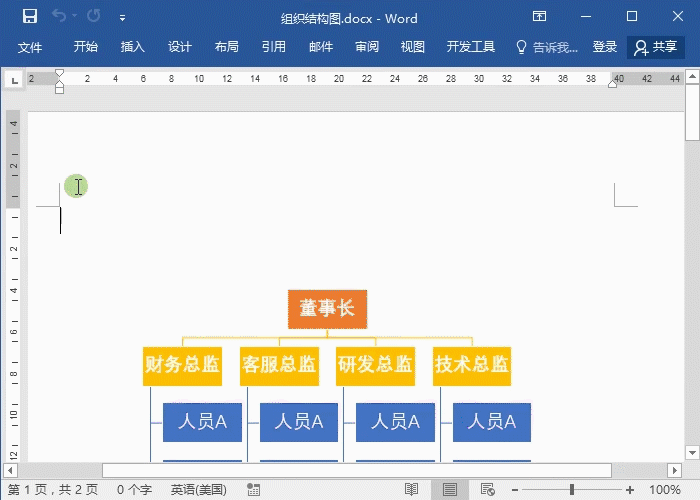Select the 研发总监 box
Screen dimensions: 700x500
[375, 367]
